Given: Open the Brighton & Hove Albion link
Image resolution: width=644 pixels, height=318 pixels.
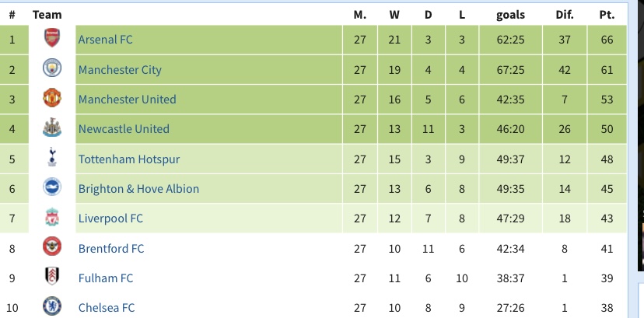Looking at the screenshot, I should pyautogui.click(x=138, y=189).
